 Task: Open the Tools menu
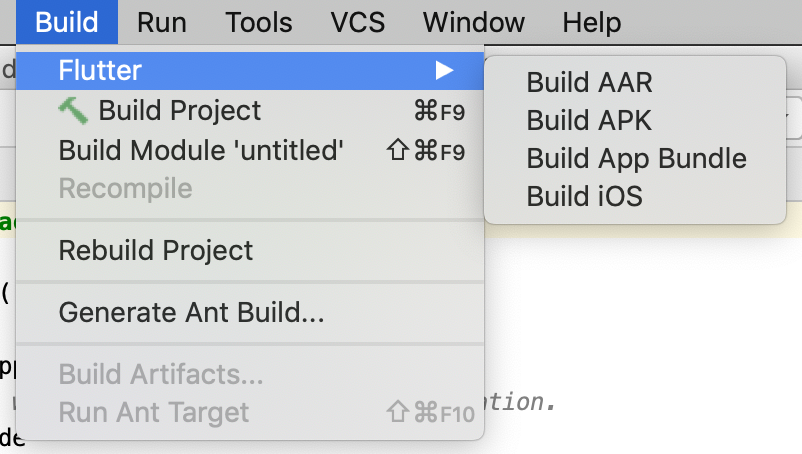(x=258, y=22)
